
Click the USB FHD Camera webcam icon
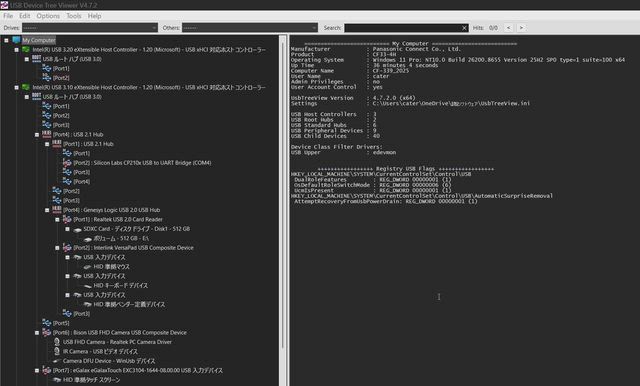click(x=57, y=342)
